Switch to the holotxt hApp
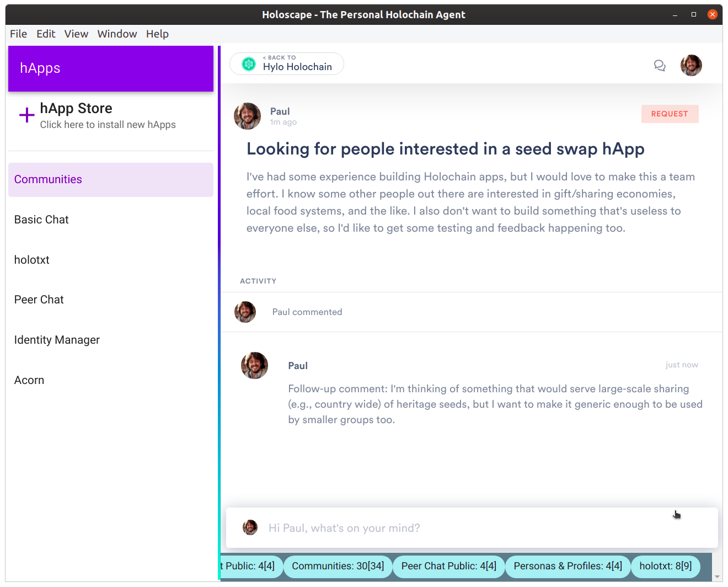The width and height of the screenshot is (728, 587). (x=111, y=260)
